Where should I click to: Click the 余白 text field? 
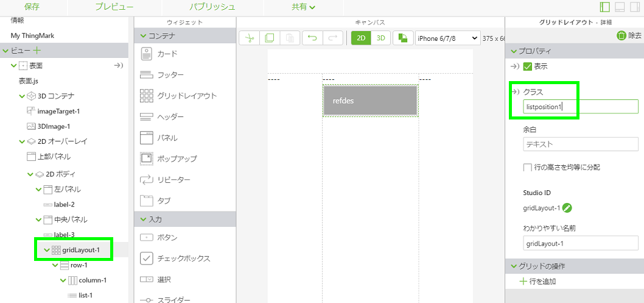pyautogui.click(x=580, y=144)
